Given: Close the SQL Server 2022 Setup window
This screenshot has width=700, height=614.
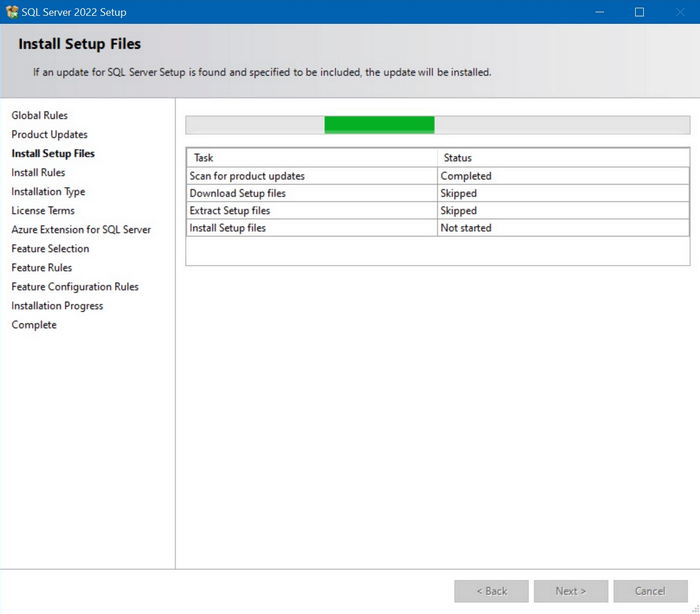Looking at the screenshot, I should pos(679,12).
